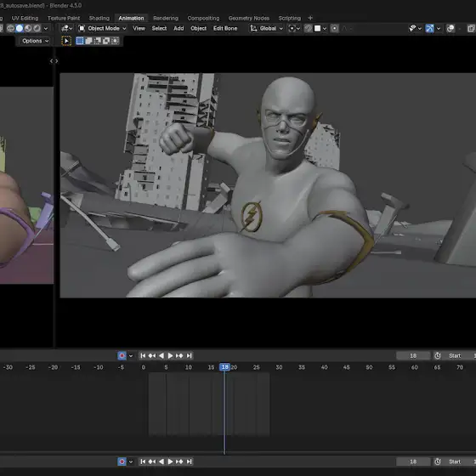The image size is (476, 476).
Task: Jump to start frame in lower timeline
Action: tap(143, 462)
